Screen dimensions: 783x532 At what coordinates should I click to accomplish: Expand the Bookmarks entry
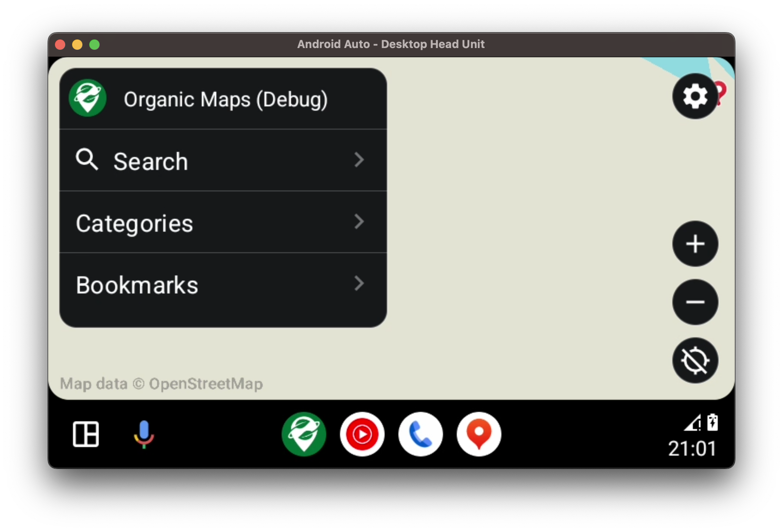click(359, 284)
